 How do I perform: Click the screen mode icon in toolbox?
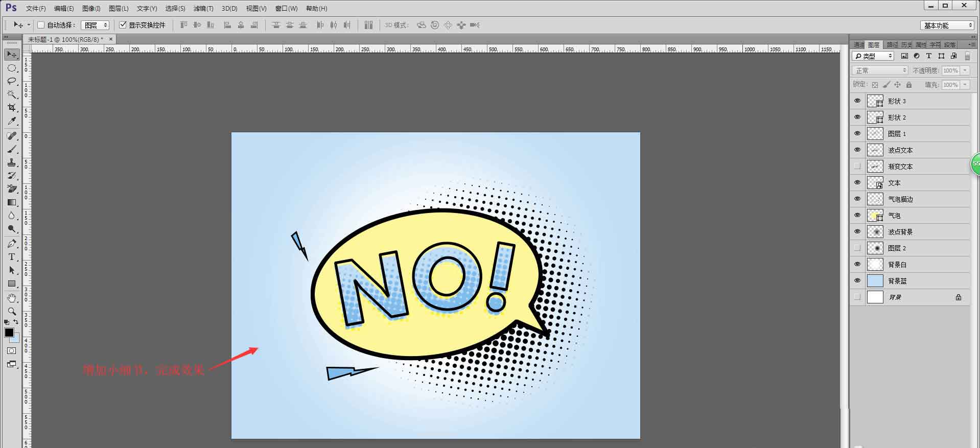12,364
